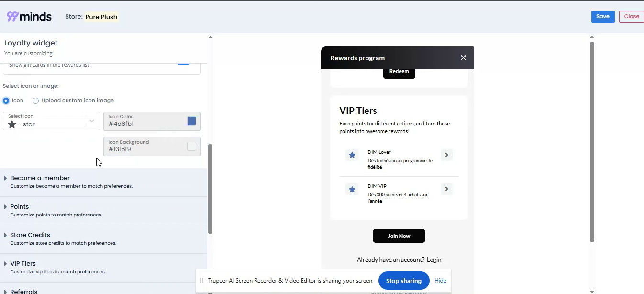The height and width of the screenshot is (294, 644).
Task: Click preview pane scroll down arrow
Action: pos(592,291)
